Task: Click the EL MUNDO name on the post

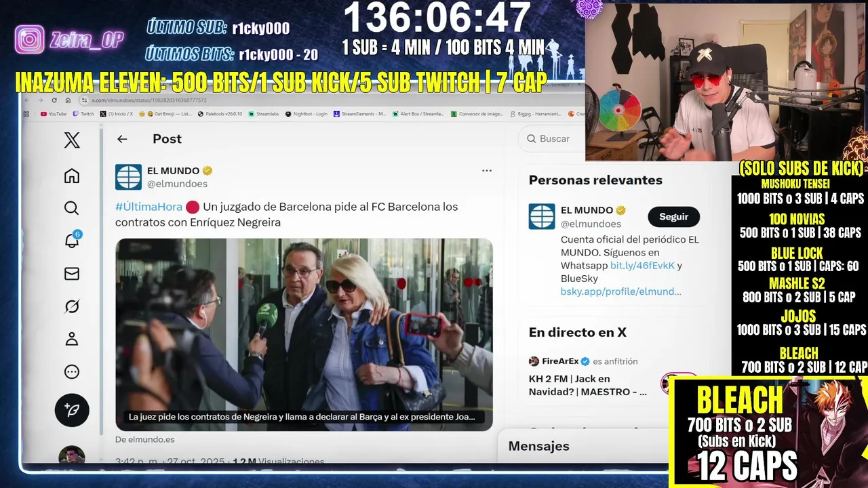Action: tap(173, 171)
